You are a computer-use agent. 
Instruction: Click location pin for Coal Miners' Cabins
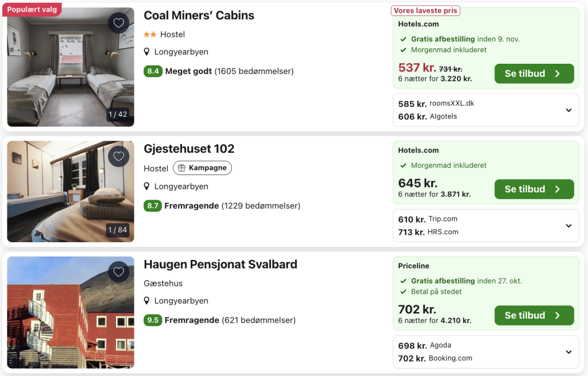tap(147, 52)
